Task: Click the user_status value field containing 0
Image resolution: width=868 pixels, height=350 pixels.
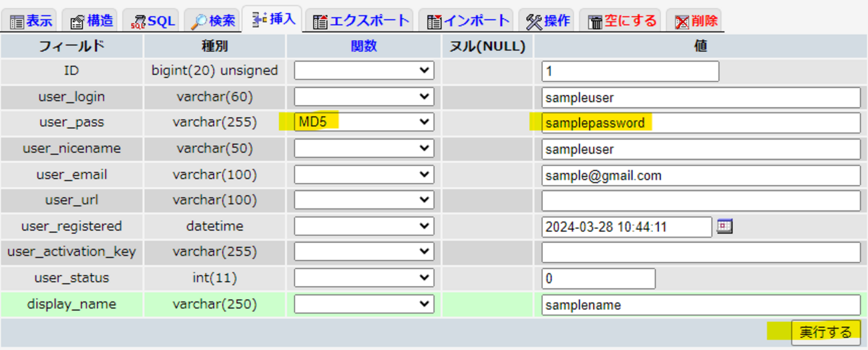Action: pos(598,279)
